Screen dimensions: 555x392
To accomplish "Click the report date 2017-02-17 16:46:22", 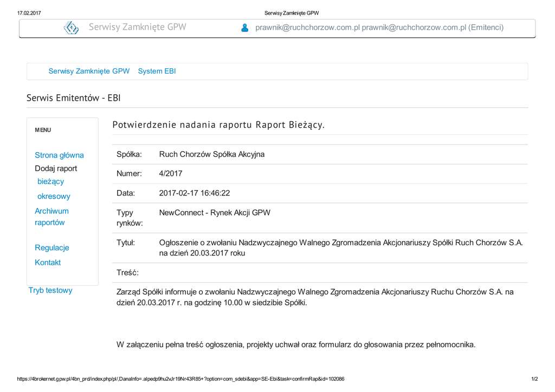I will tap(194, 193).
